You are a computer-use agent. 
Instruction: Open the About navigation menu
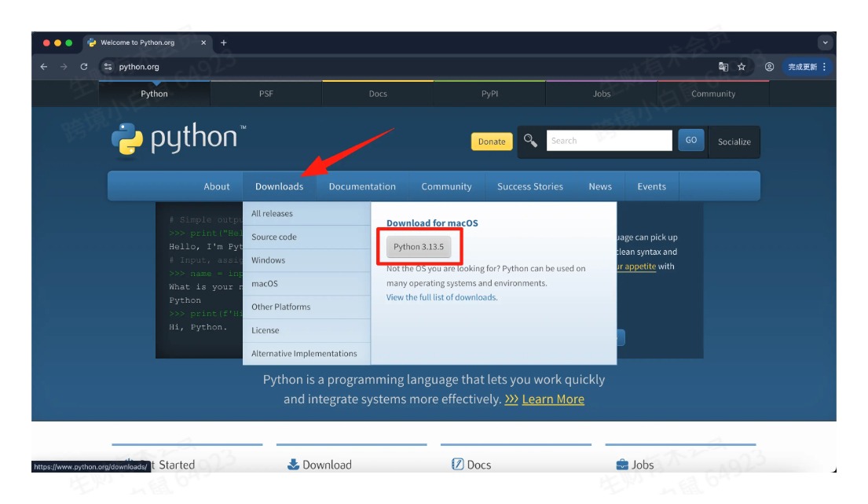point(217,186)
